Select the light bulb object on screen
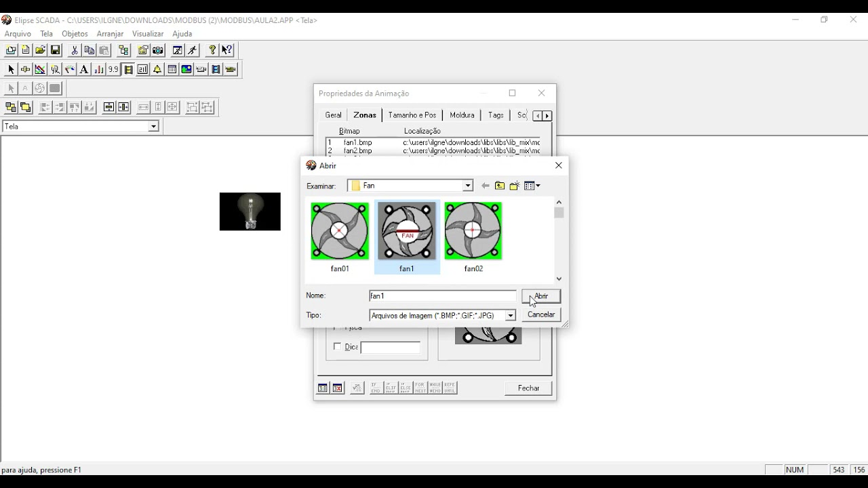This screenshot has width=868, height=488. click(250, 211)
